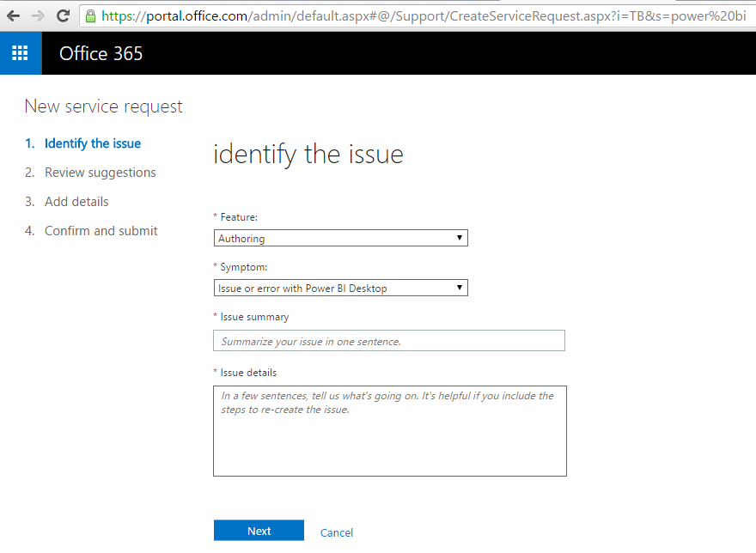Click the Cancel link
756x553 pixels.
pyautogui.click(x=337, y=532)
